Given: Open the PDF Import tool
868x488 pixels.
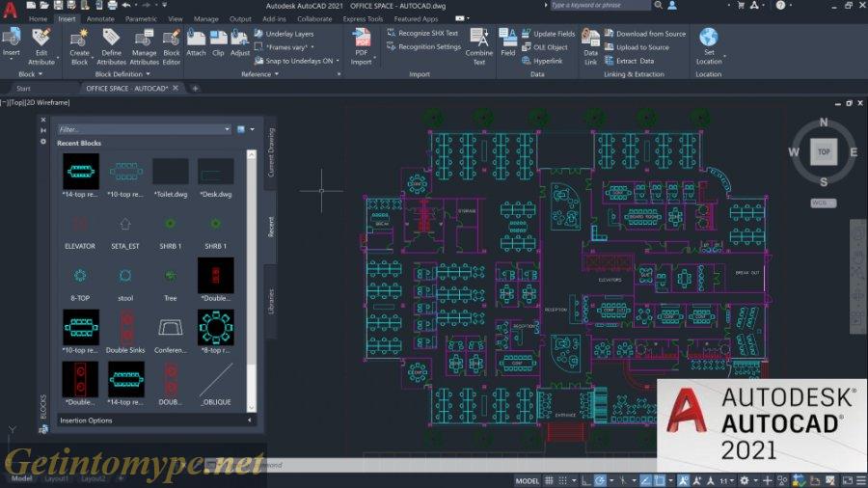Looking at the screenshot, I should click(362, 47).
